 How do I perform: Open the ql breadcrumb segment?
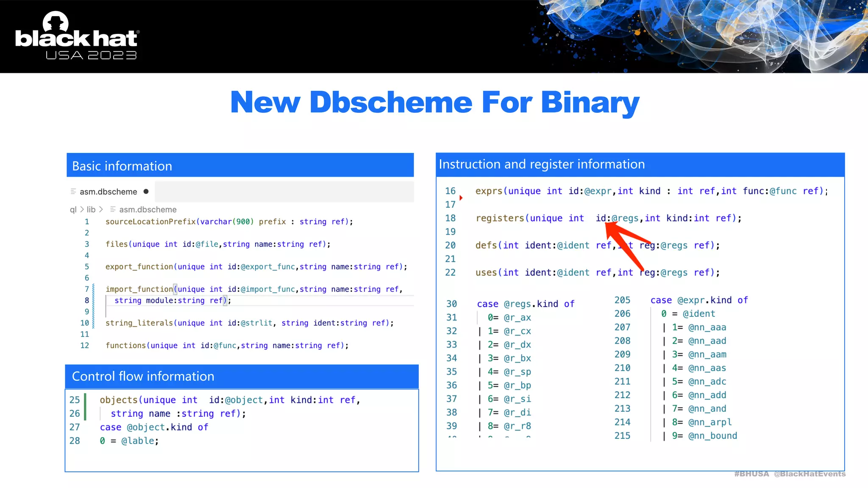click(x=73, y=209)
